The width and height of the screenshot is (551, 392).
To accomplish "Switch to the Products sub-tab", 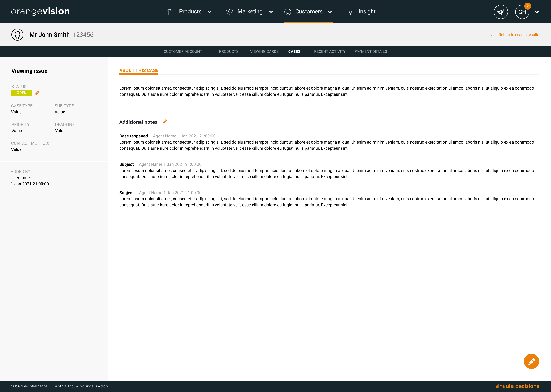I will pyautogui.click(x=229, y=52).
